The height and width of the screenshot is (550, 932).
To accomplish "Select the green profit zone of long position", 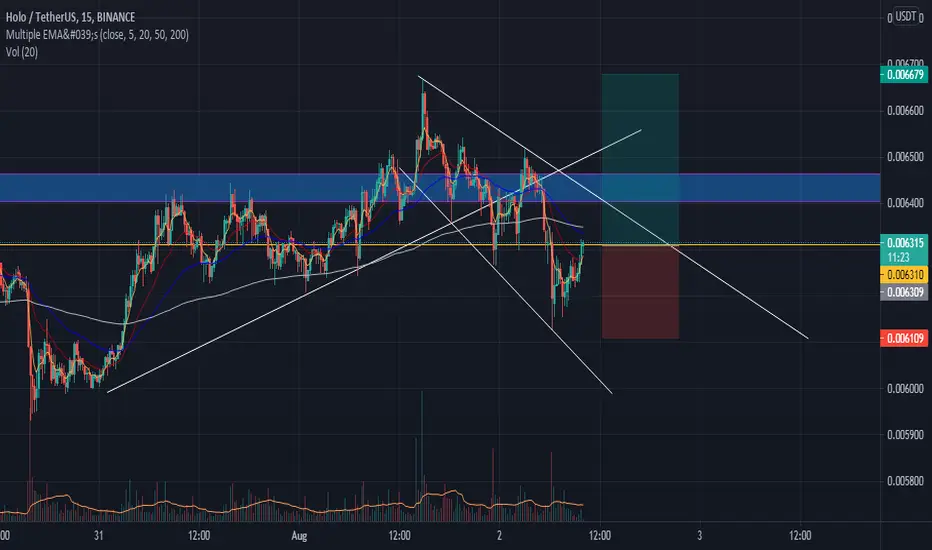I will click(x=640, y=159).
